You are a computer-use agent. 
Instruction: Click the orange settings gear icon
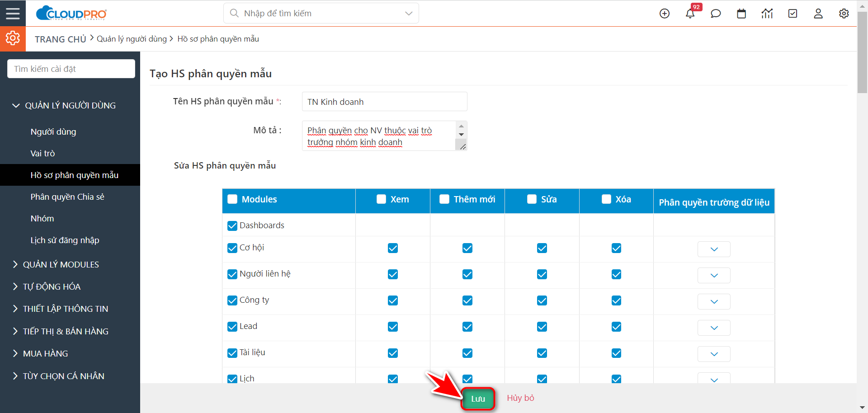pyautogui.click(x=13, y=38)
